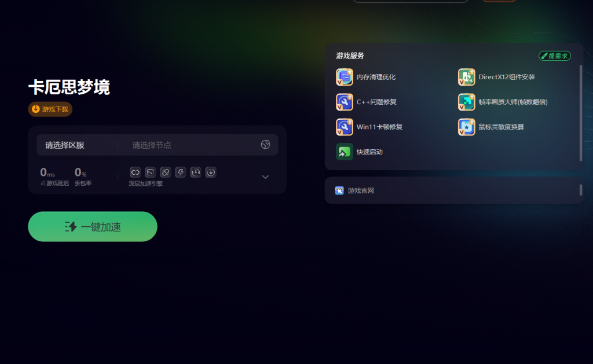Click the 提需求 feedback request button

(554, 56)
